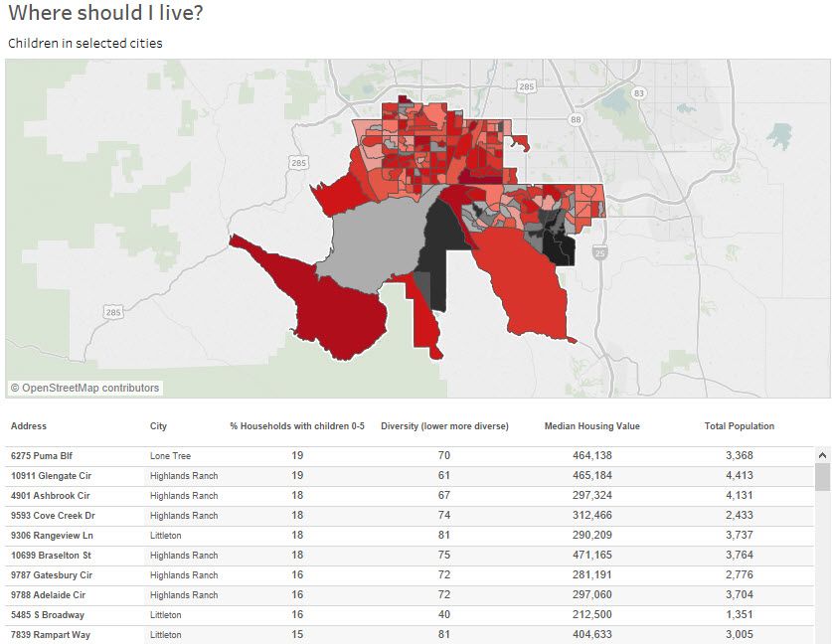Click the City column header
The width and height of the screenshot is (832, 644).
158,426
